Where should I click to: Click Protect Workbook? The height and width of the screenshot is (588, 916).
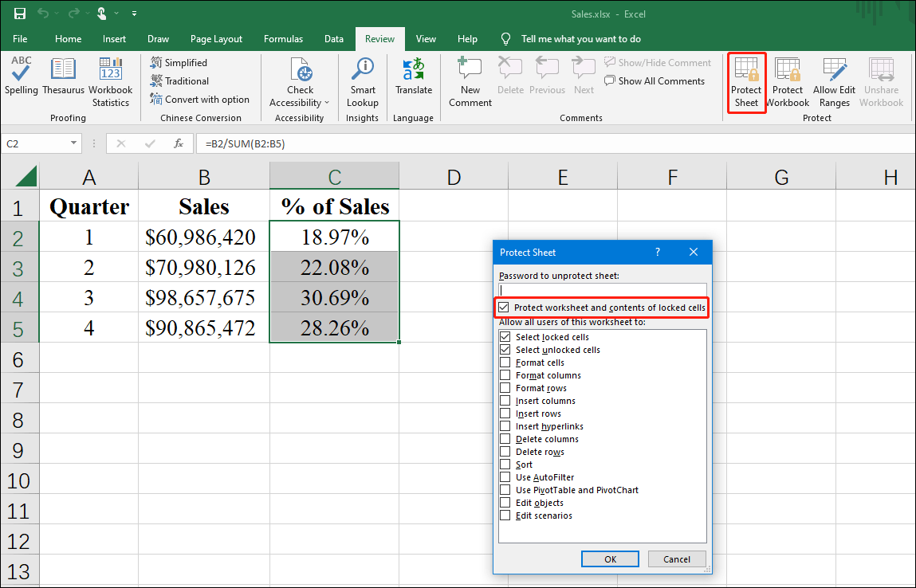pyautogui.click(x=788, y=82)
